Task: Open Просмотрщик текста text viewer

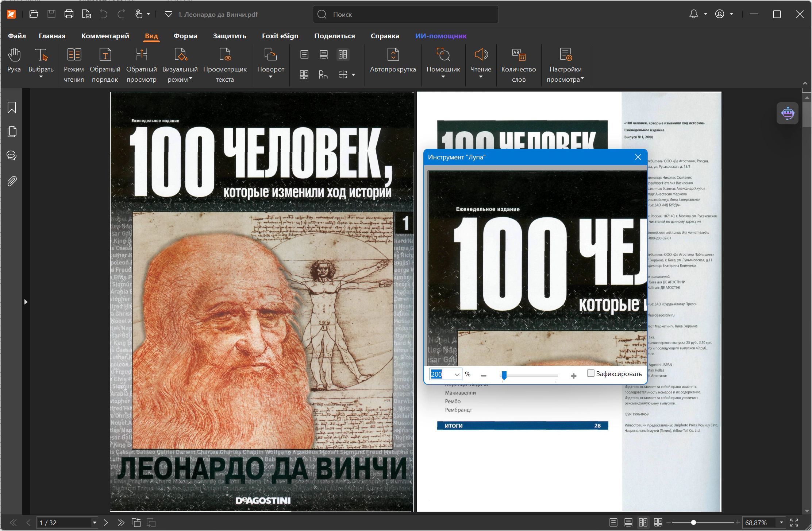Action: click(x=225, y=65)
